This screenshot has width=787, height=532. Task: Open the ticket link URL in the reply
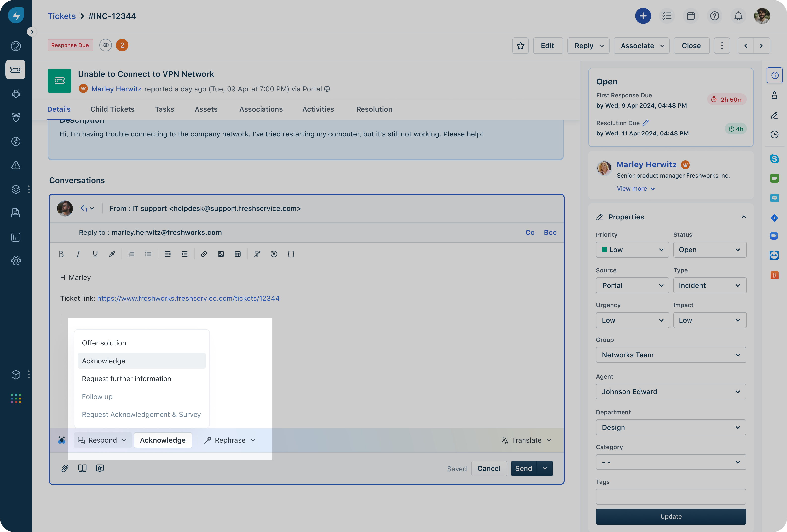[x=188, y=298]
